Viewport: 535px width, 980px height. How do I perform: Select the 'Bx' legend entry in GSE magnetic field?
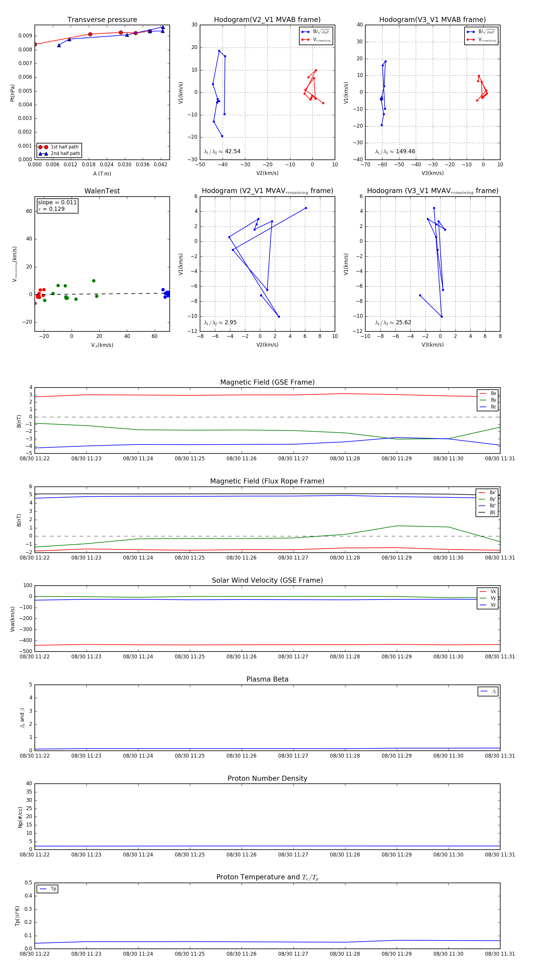click(488, 393)
